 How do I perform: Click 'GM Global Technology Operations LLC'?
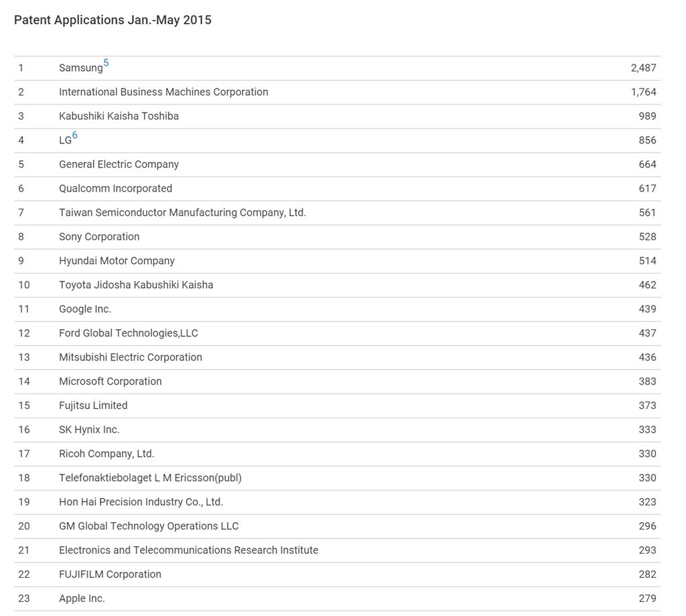click(149, 526)
